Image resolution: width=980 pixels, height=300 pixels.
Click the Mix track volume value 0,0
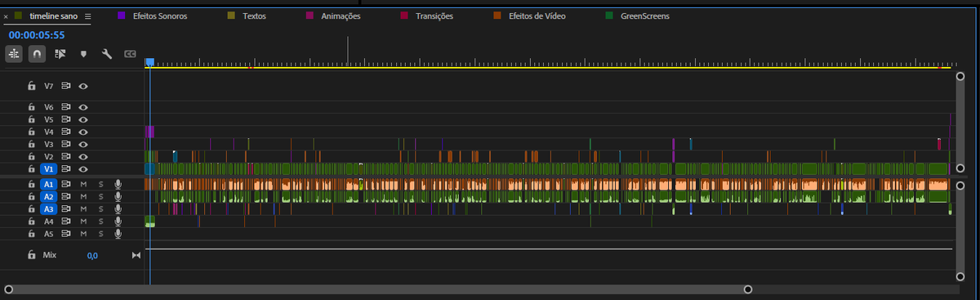pyautogui.click(x=92, y=256)
